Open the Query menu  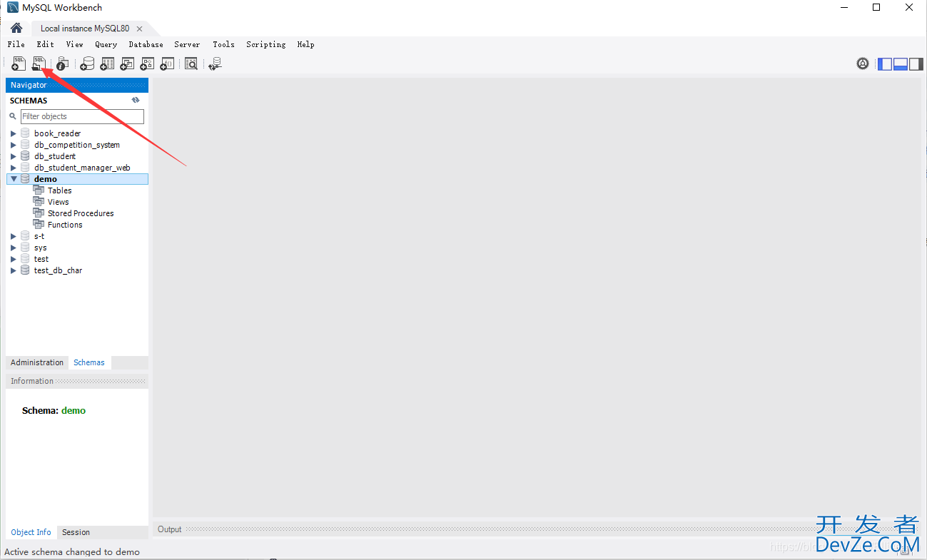(106, 44)
